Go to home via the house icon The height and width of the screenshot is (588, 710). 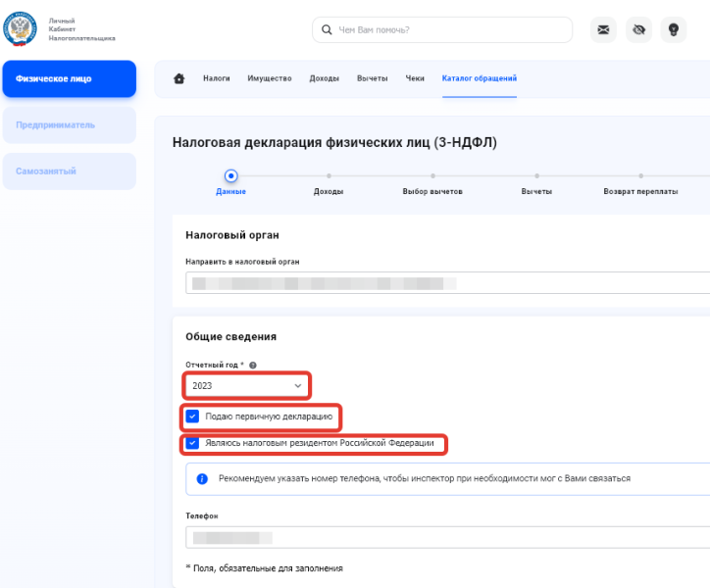(179, 78)
